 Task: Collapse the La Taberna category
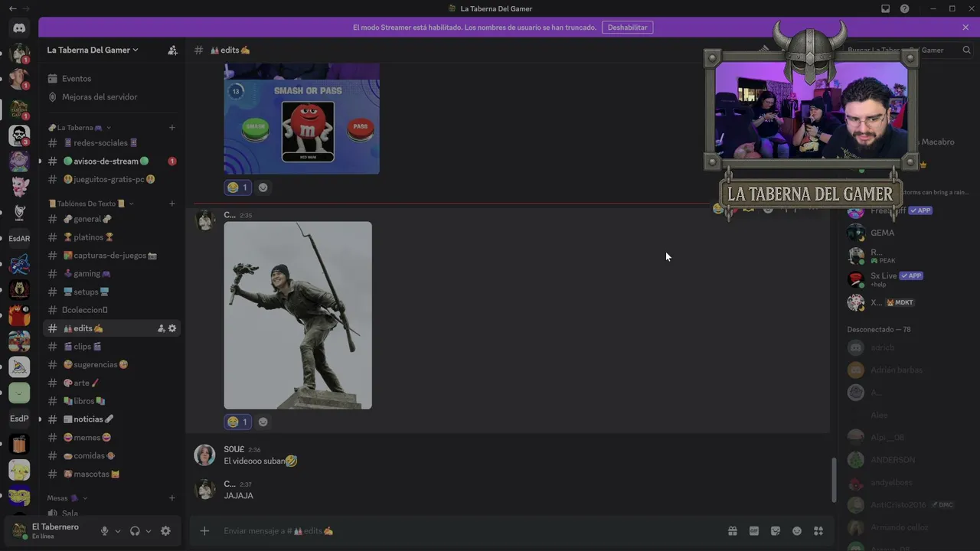(x=80, y=128)
